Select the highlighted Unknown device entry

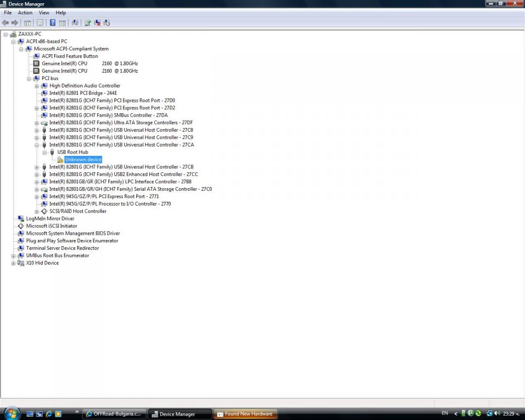(x=83, y=160)
